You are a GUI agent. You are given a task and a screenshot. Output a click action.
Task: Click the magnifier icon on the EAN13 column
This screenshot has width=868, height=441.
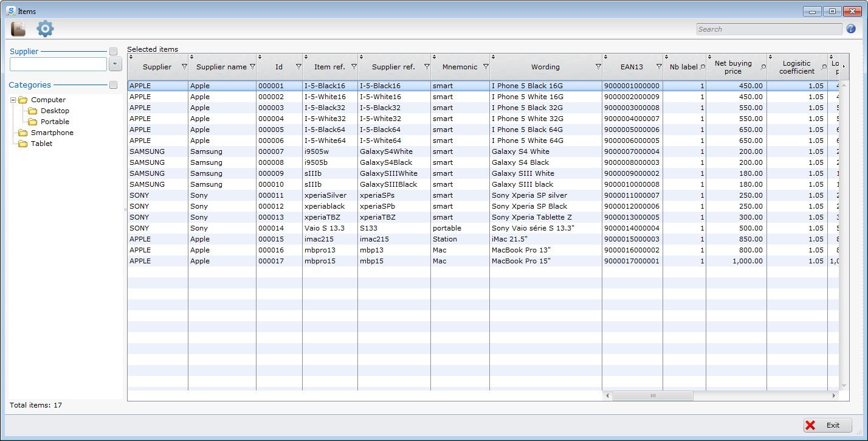[x=658, y=67]
